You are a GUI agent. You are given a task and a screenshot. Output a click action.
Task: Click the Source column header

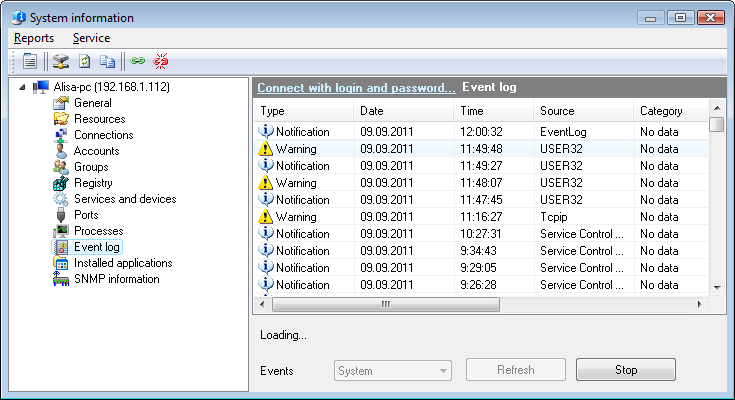tap(557, 111)
